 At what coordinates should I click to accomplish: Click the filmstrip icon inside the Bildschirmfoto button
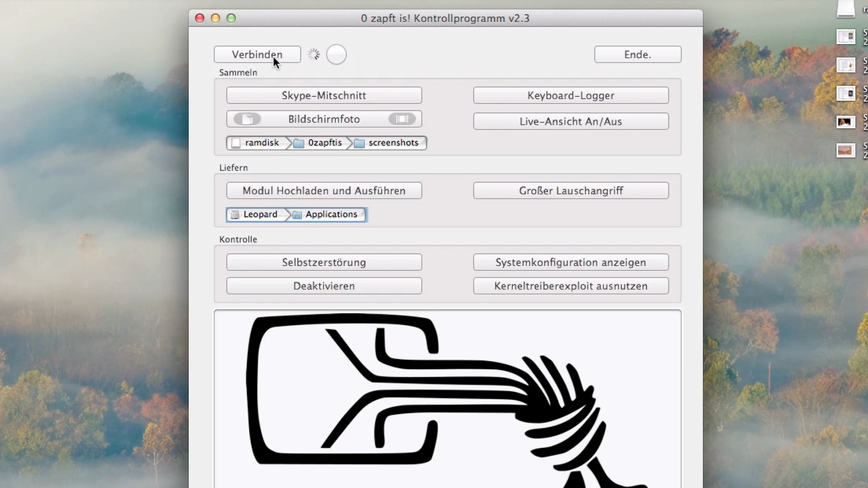coord(401,119)
